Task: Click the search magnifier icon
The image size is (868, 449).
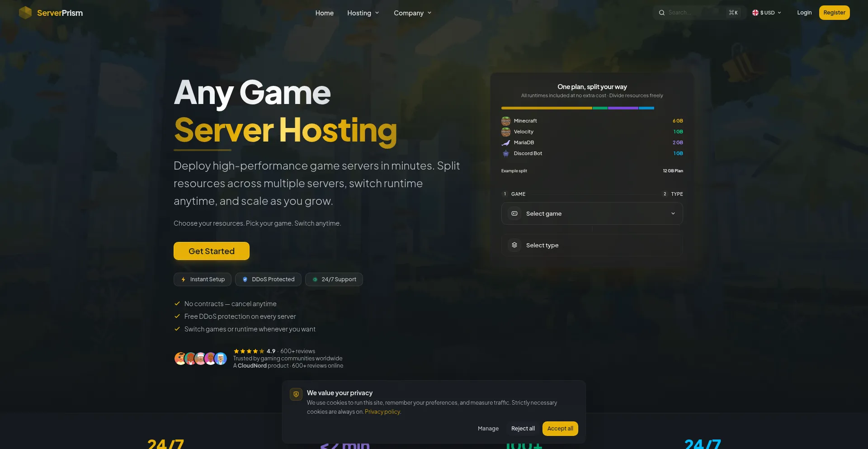Action: point(662,13)
